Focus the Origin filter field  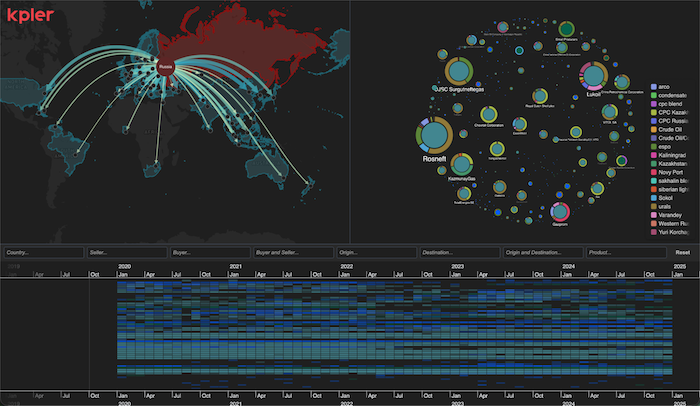(377, 252)
